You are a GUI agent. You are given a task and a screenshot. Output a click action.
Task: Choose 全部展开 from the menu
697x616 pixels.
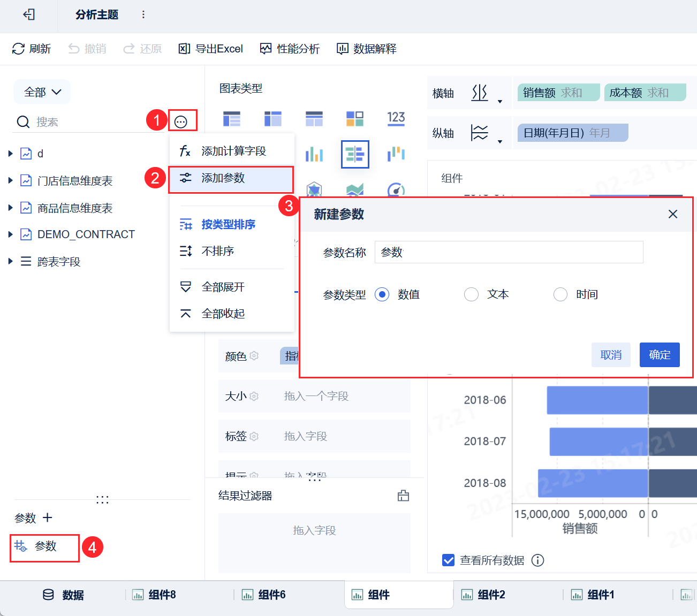pyautogui.click(x=232, y=287)
